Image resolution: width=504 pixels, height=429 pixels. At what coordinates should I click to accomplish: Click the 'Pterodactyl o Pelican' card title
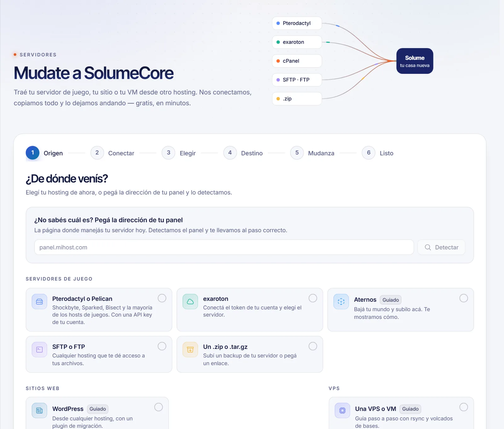tap(82, 299)
